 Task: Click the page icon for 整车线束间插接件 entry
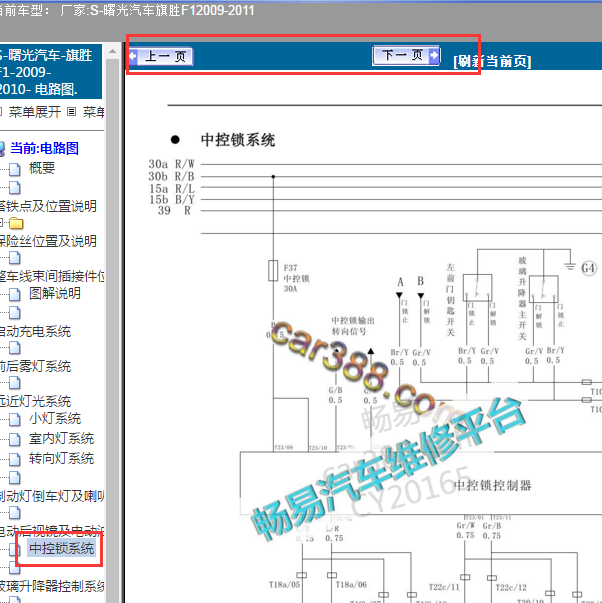(x=15, y=258)
